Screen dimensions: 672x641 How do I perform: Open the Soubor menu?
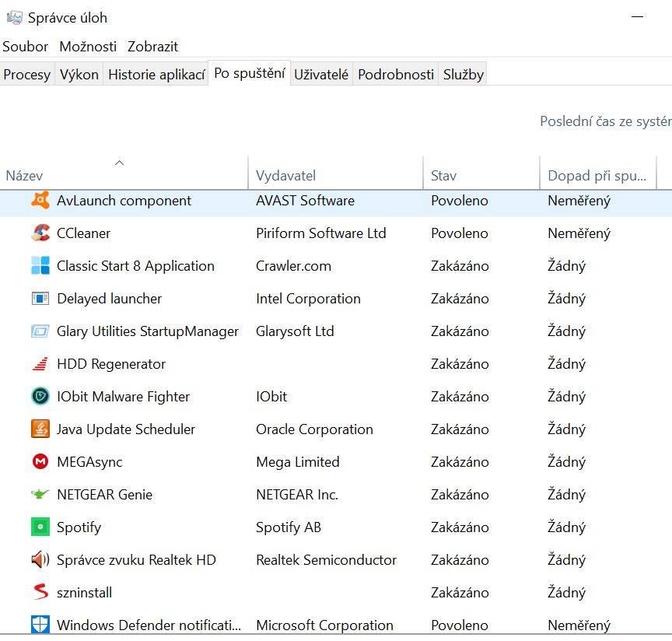(26, 47)
